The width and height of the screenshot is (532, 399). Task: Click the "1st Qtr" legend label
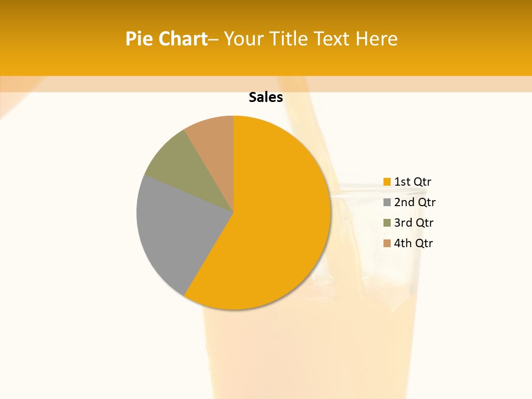coord(412,182)
